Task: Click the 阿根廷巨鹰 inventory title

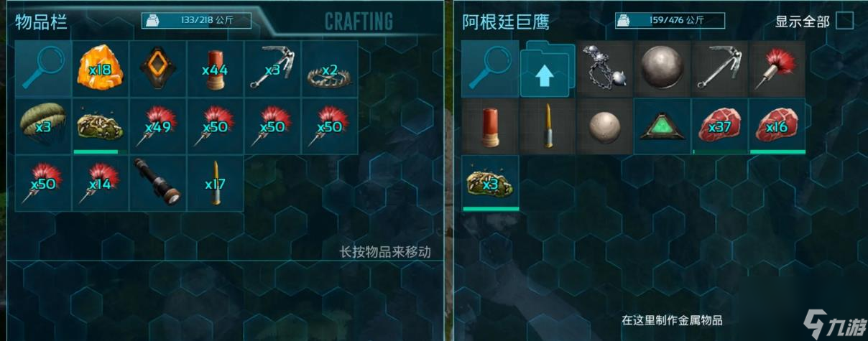Action: [x=506, y=22]
